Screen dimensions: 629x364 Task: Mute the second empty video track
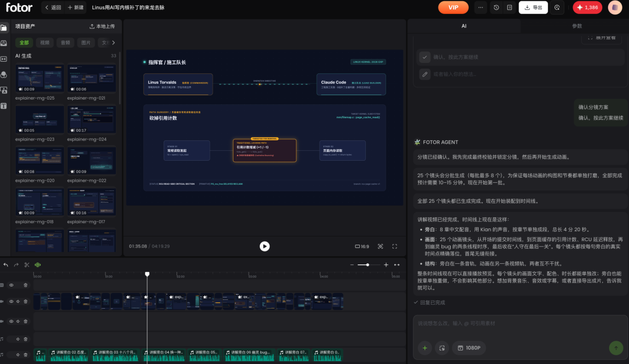coord(18,321)
